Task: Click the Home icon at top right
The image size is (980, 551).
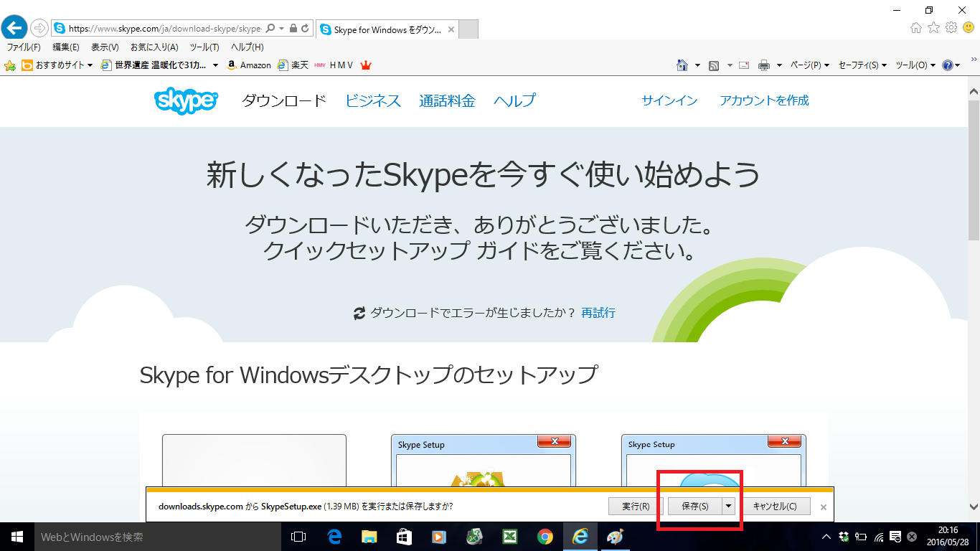Action: coord(916,28)
